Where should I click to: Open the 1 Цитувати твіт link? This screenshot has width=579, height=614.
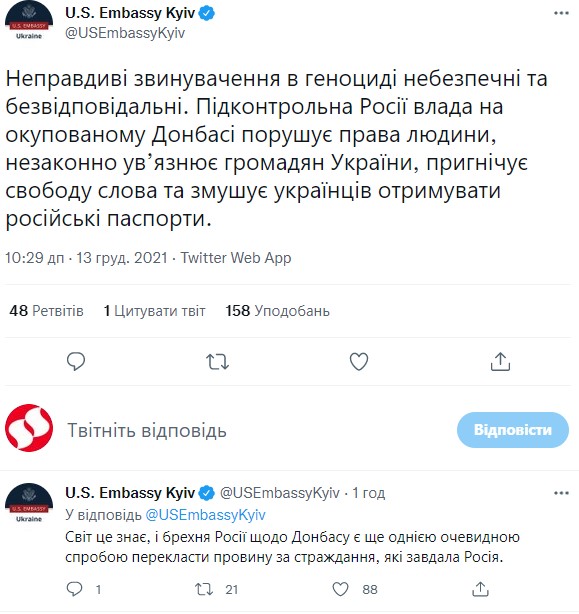(154, 311)
